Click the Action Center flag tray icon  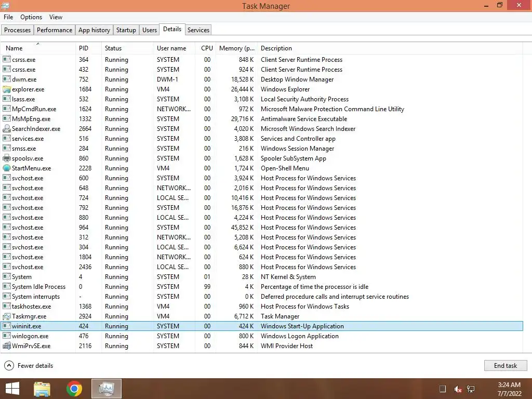[x=443, y=389]
